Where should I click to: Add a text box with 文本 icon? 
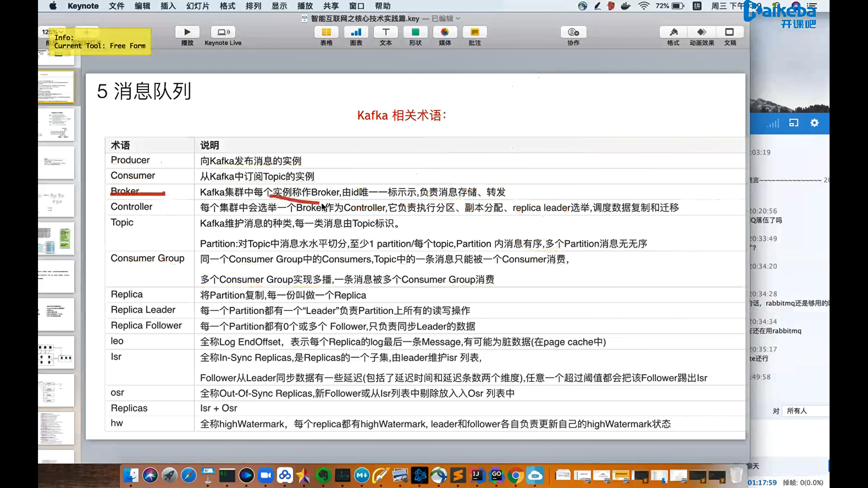(x=386, y=32)
